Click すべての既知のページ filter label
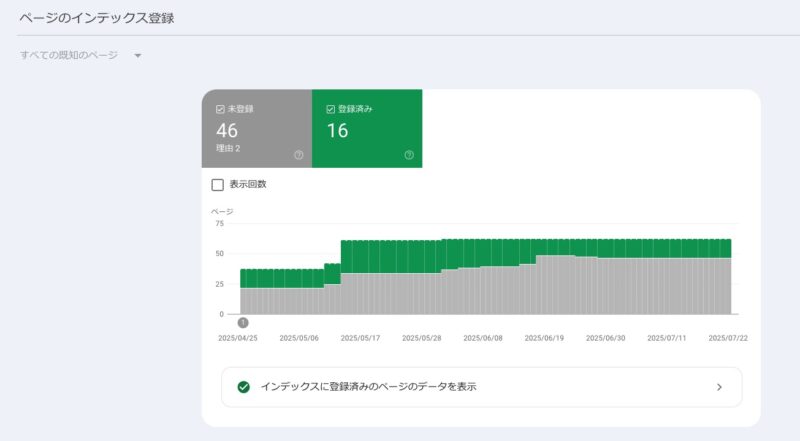 (x=69, y=55)
